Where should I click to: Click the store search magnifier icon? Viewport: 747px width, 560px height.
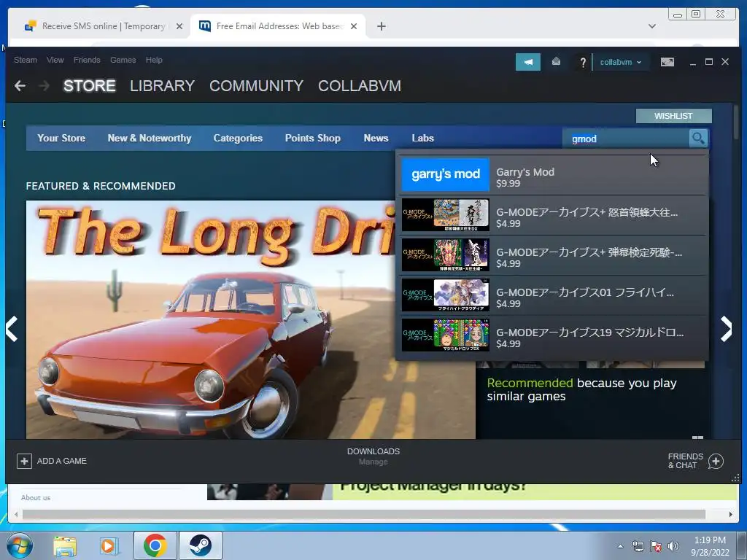[x=698, y=139]
